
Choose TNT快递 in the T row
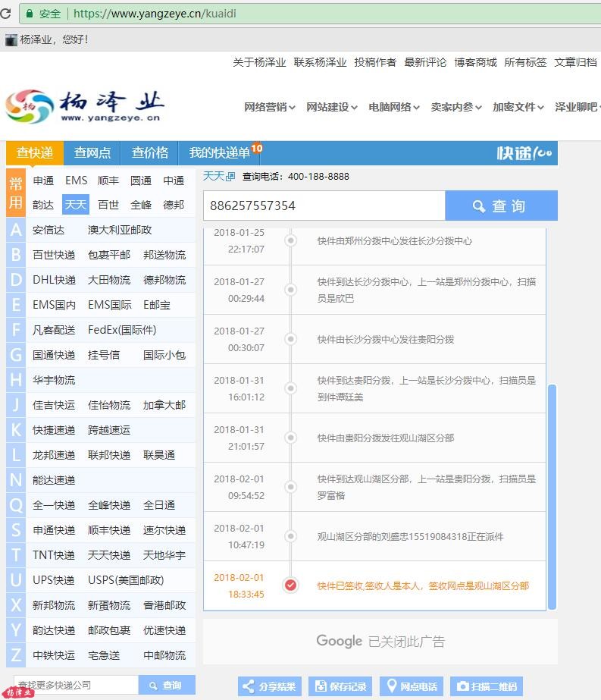click(x=54, y=555)
